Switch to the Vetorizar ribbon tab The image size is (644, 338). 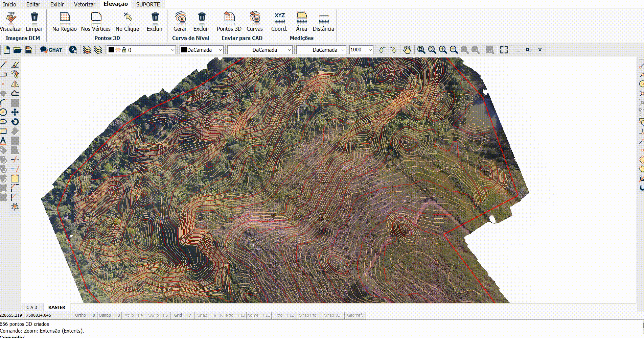[85, 4]
